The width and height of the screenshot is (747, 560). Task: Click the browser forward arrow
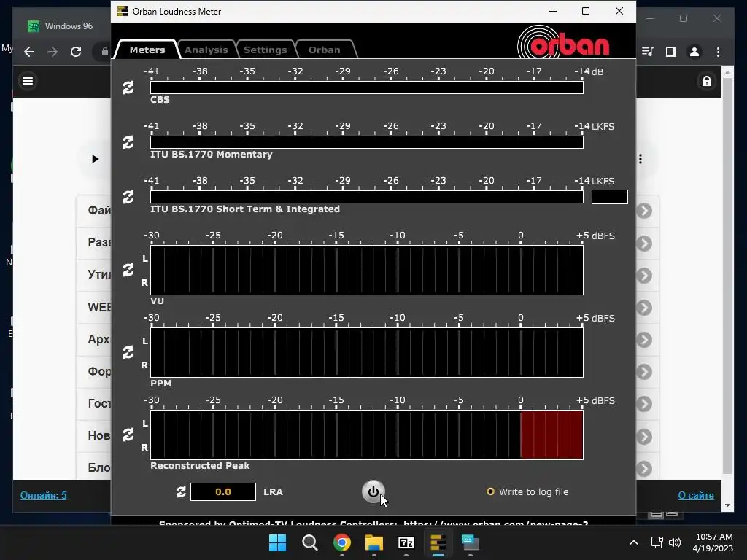[53, 52]
